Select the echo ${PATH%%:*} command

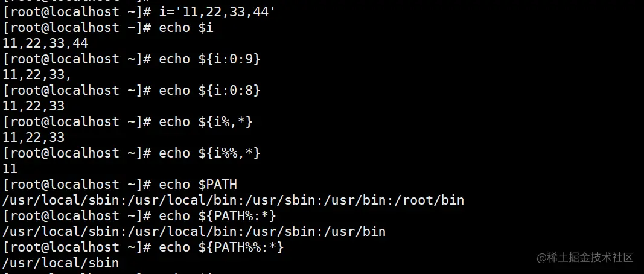pyautogui.click(x=221, y=247)
